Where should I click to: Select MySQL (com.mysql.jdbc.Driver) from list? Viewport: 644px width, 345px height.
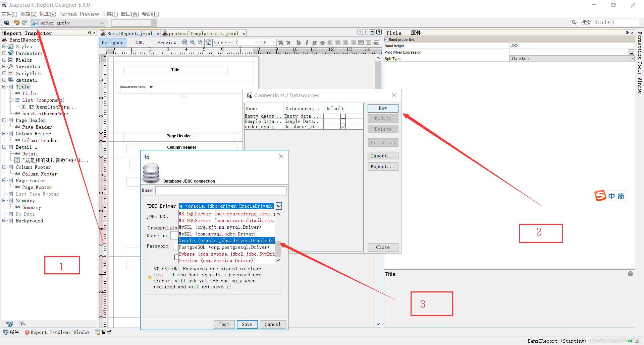[226, 234]
